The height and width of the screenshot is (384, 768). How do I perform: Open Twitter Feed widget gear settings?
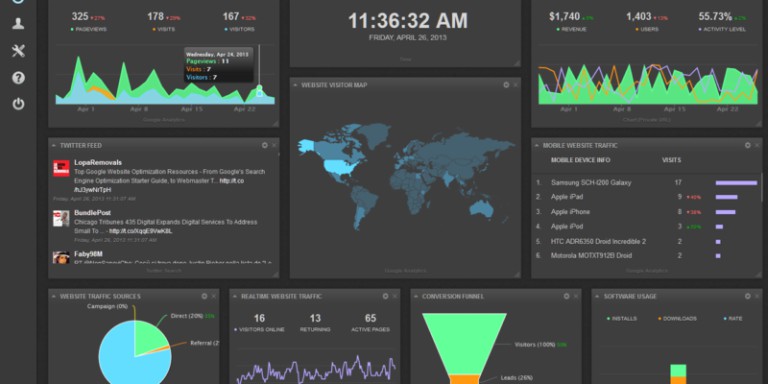265,145
